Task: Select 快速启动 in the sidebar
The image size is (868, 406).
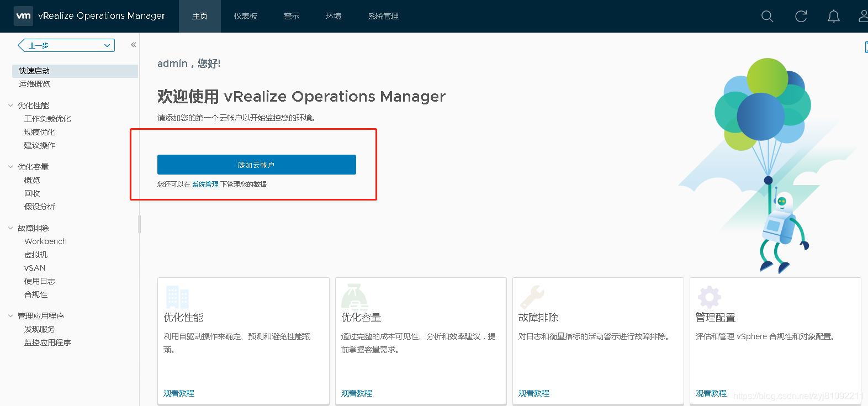Action: [75, 71]
